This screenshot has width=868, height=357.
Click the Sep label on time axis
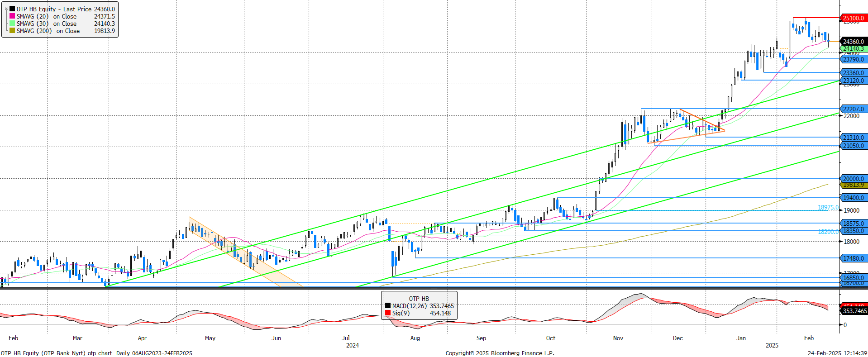(x=481, y=338)
